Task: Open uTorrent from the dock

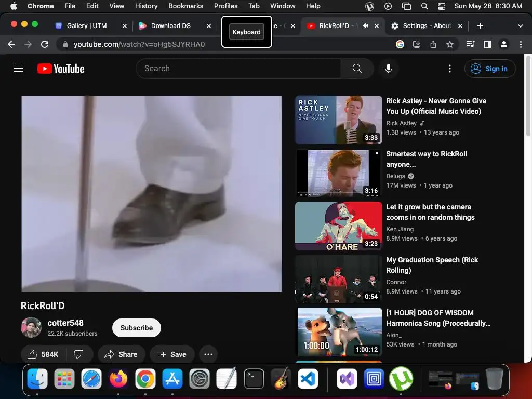Action: [401, 378]
